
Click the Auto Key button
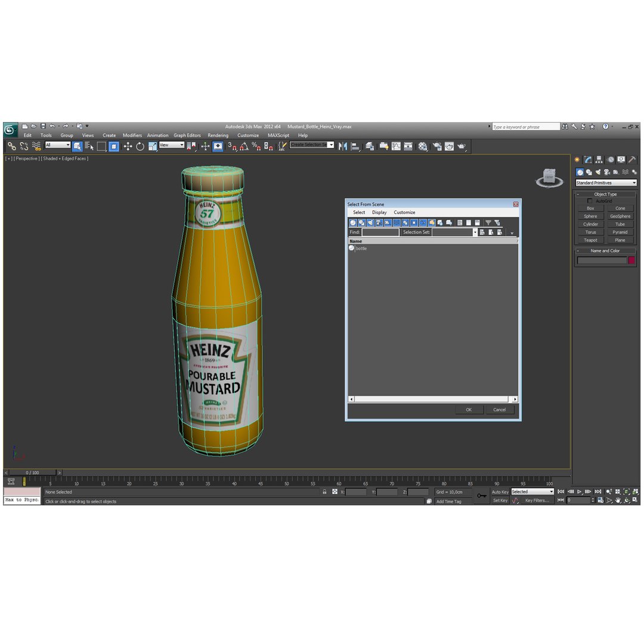pos(500,491)
